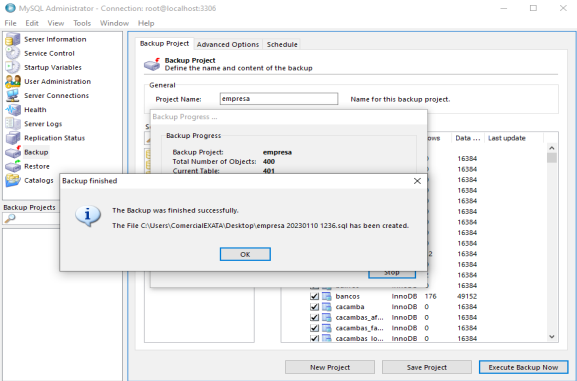The height and width of the screenshot is (381, 577).
Task: Click the Startup Variables icon
Action: (13, 67)
